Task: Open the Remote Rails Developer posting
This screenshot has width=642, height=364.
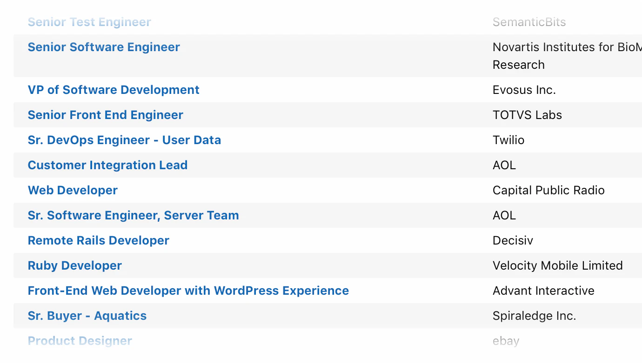Action: [x=98, y=240]
